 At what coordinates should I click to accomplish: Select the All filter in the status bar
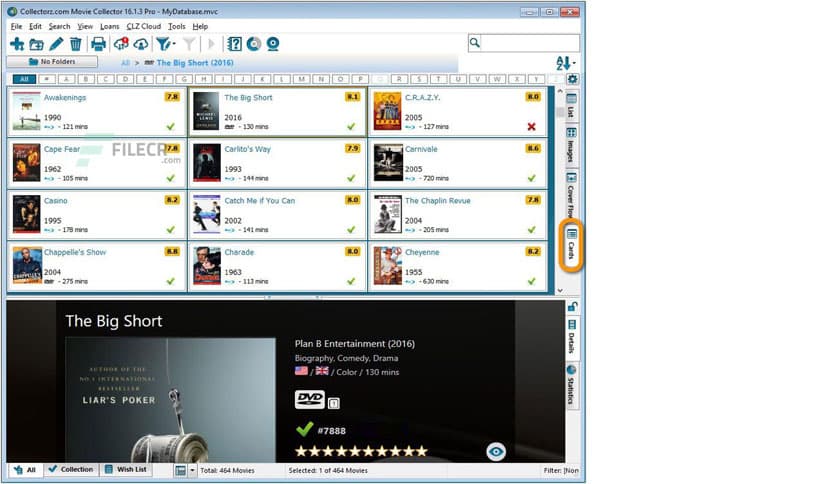point(26,470)
